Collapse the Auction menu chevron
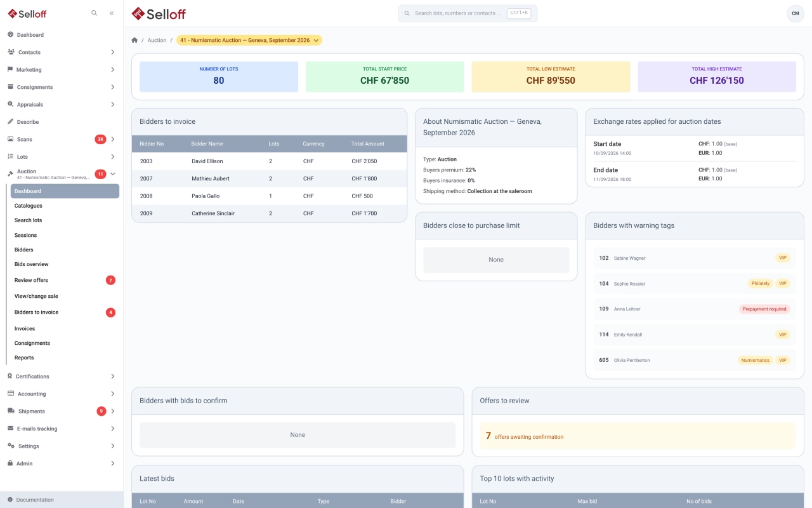 112,174
